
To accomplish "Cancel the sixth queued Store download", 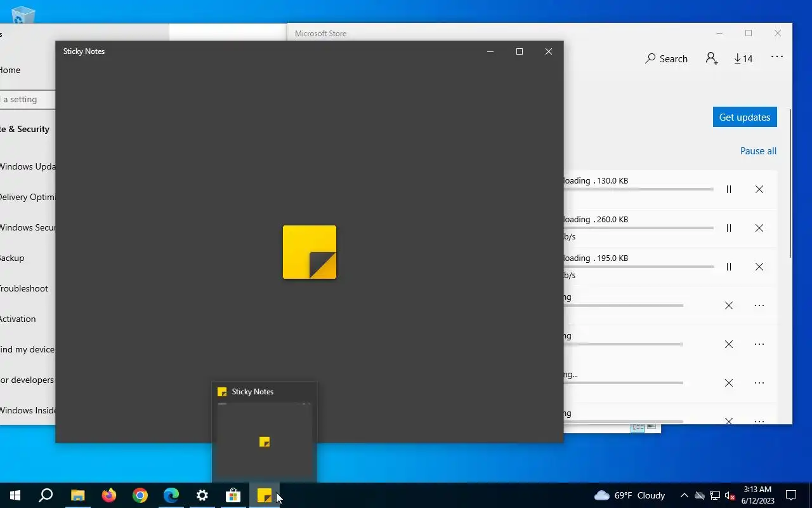I will pyautogui.click(x=729, y=383).
